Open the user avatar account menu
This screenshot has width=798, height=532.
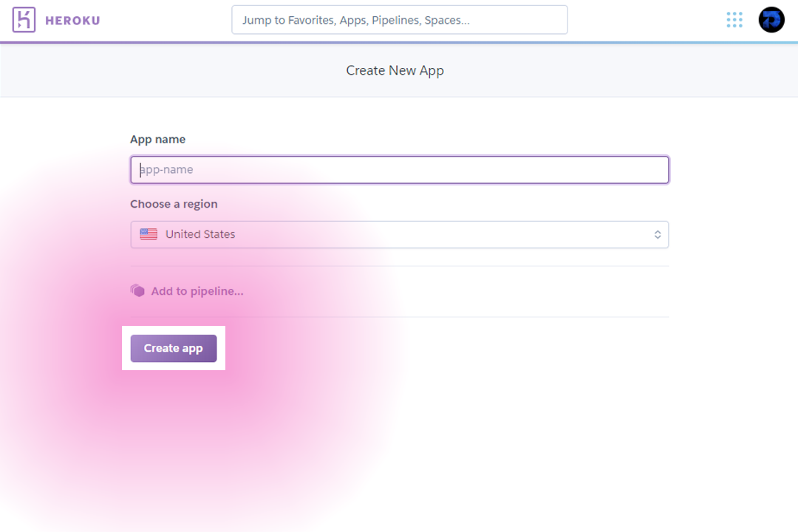[x=771, y=20]
